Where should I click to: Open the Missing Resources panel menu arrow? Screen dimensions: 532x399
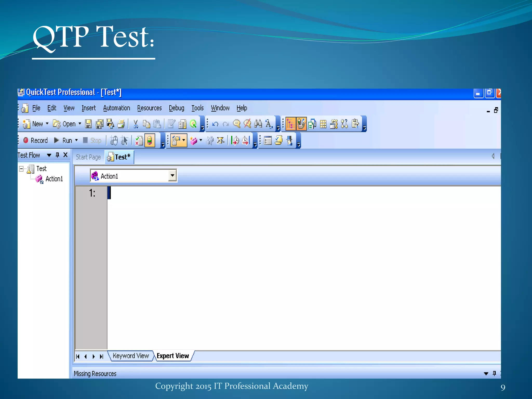point(486,374)
